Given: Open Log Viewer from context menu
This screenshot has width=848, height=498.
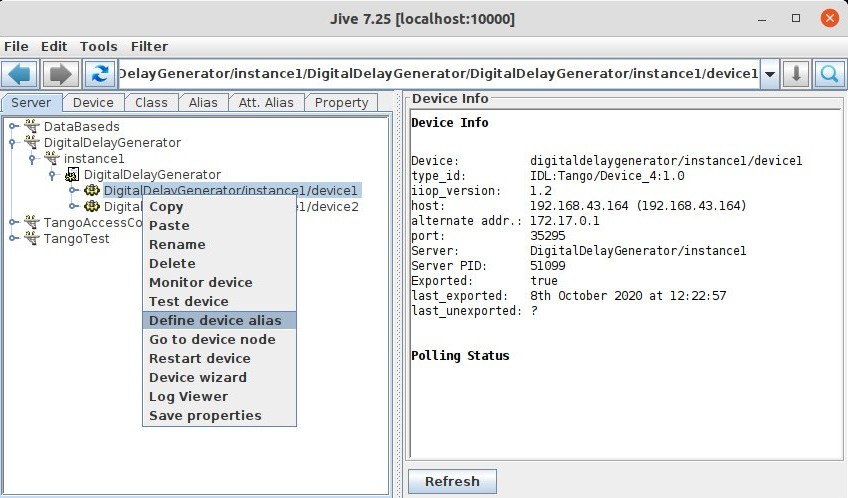Looking at the screenshot, I should click(219, 396).
